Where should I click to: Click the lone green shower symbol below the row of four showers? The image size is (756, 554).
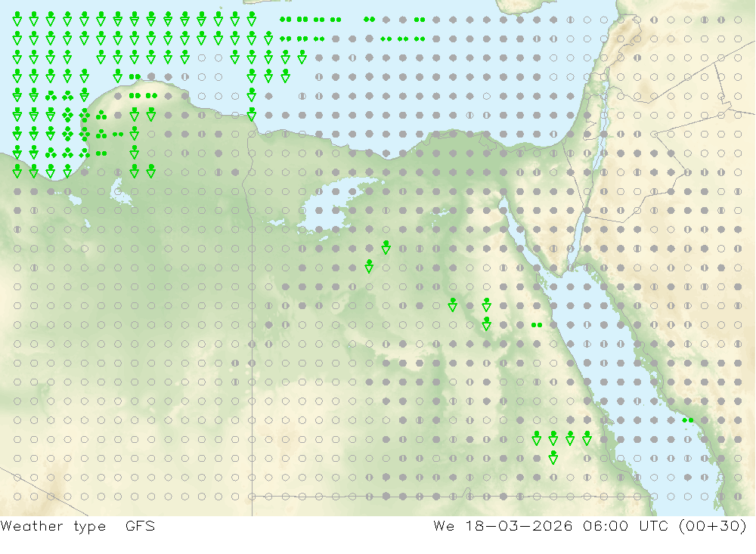(x=553, y=457)
